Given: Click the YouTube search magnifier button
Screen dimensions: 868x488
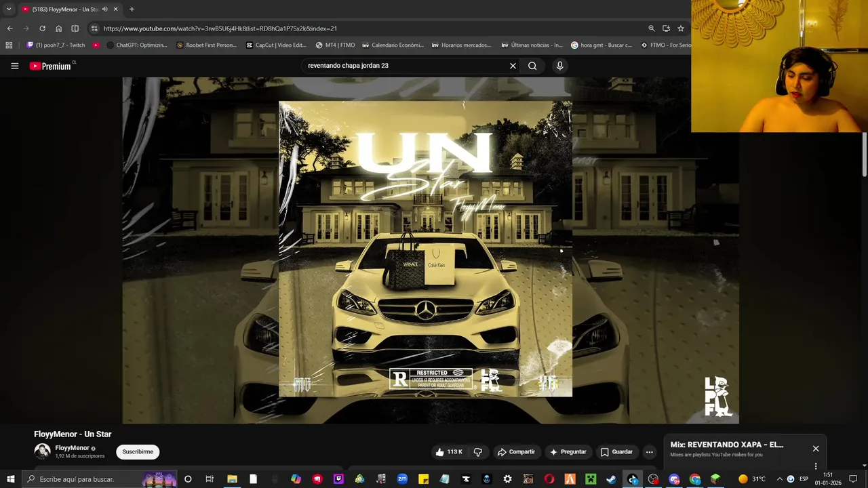Looking at the screenshot, I should (x=532, y=66).
